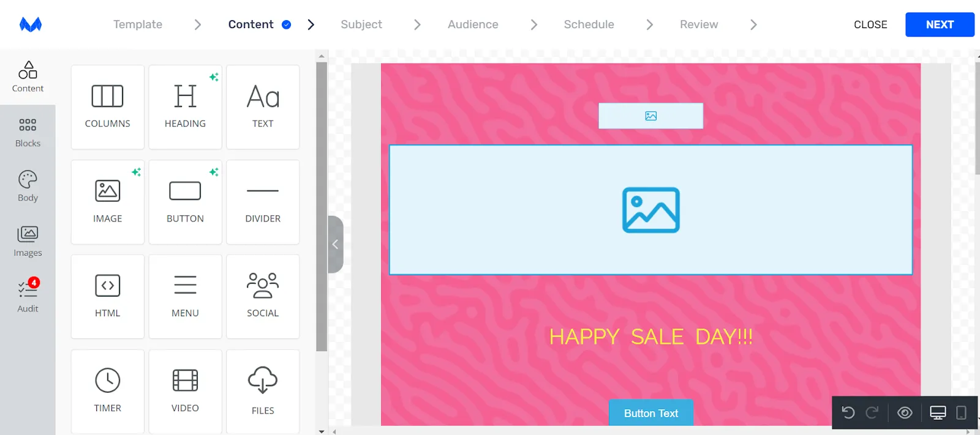Select the Button content block
The image size is (980, 435).
tap(185, 202)
